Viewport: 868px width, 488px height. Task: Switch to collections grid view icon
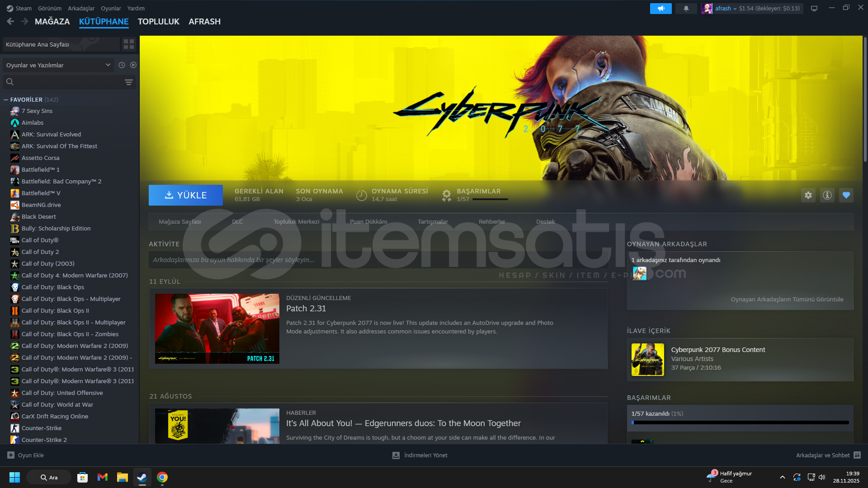click(x=129, y=44)
